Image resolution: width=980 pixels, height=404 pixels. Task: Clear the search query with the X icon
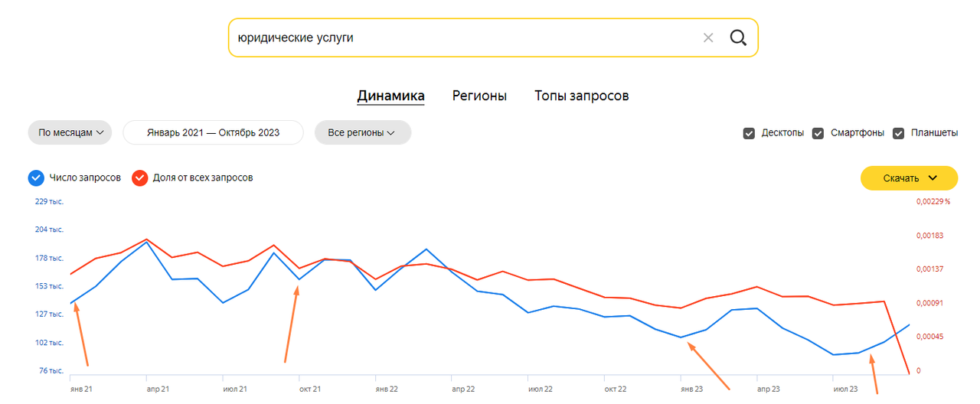[x=708, y=37]
